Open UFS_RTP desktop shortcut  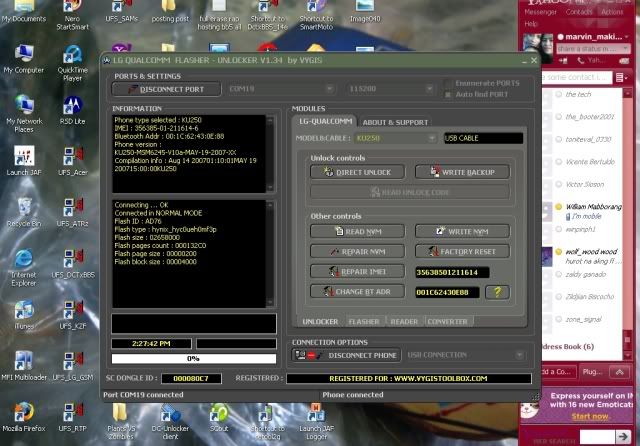(72, 417)
